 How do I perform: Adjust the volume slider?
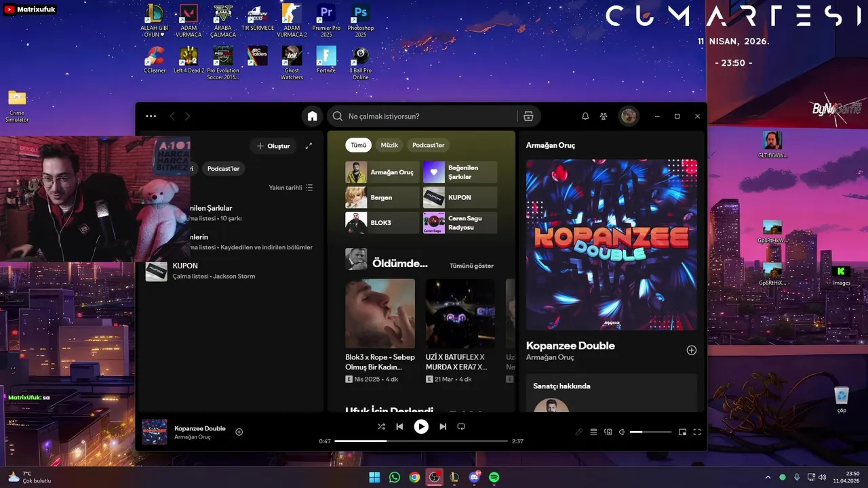[x=651, y=432]
